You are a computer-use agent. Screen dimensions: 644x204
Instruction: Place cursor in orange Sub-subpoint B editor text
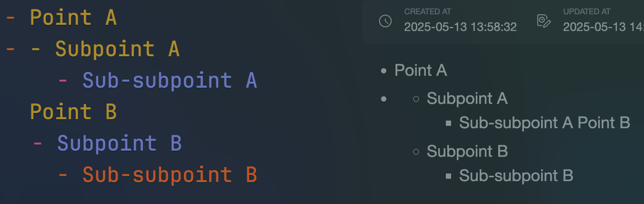[x=170, y=174]
